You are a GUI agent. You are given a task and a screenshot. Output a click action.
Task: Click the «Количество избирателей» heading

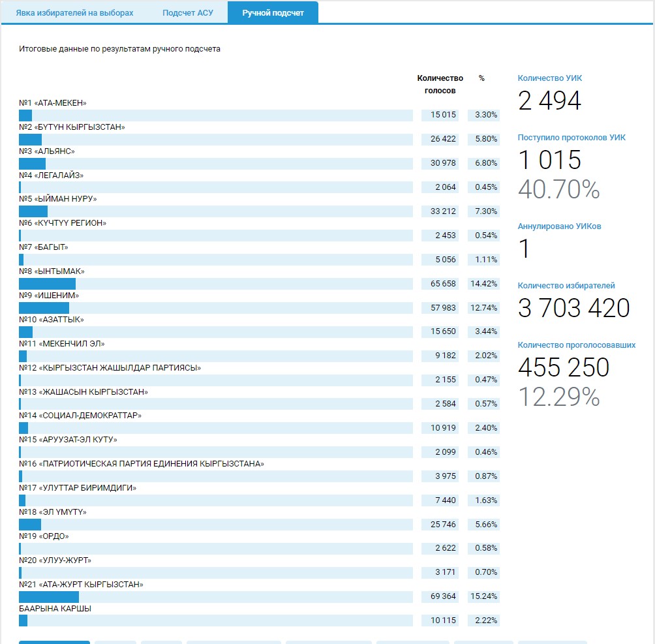coord(566,286)
